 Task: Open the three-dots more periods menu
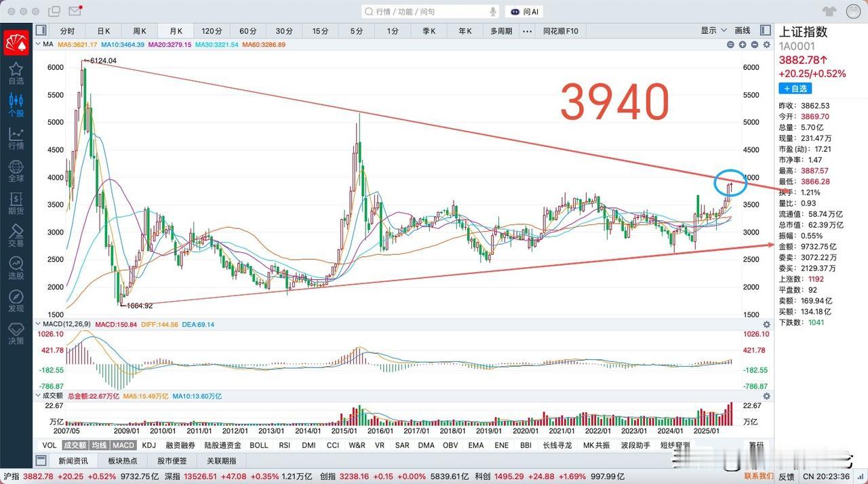pos(527,31)
